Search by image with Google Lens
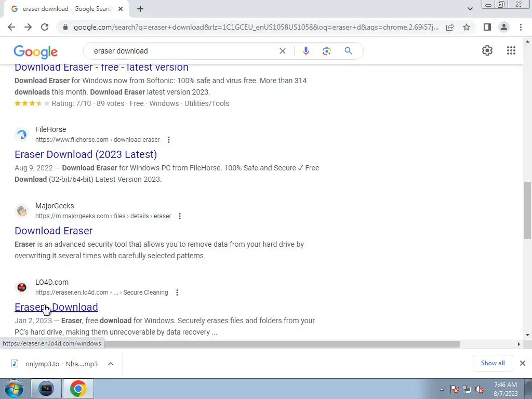The height and width of the screenshot is (399, 532). click(x=326, y=51)
